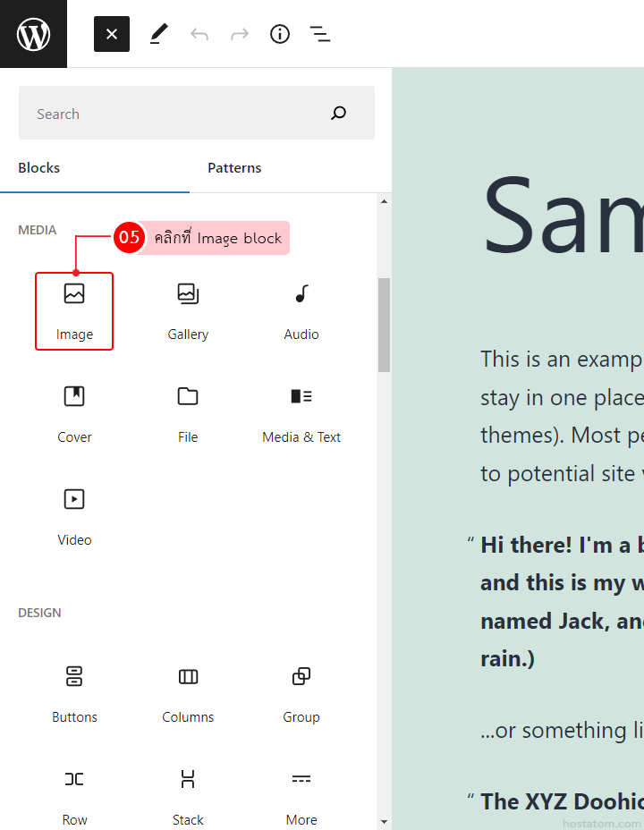The image size is (644, 830).
Task: Open the Tools pencil selector
Action: pyautogui.click(x=158, y=34)
